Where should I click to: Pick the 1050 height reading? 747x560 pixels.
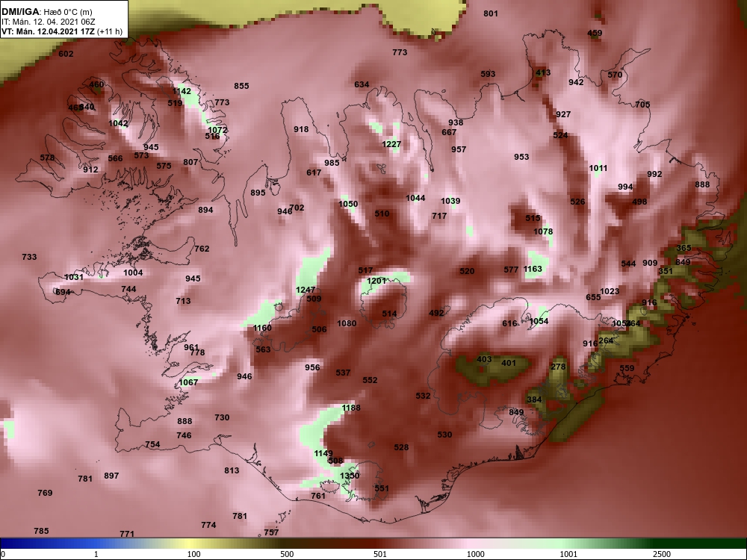[348, 205]
